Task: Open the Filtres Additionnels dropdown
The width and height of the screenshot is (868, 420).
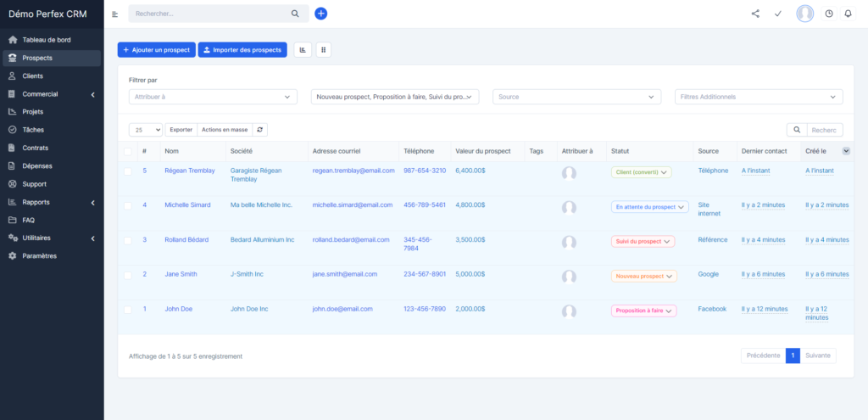Action: pyautogui.click(x=759, y=97)
